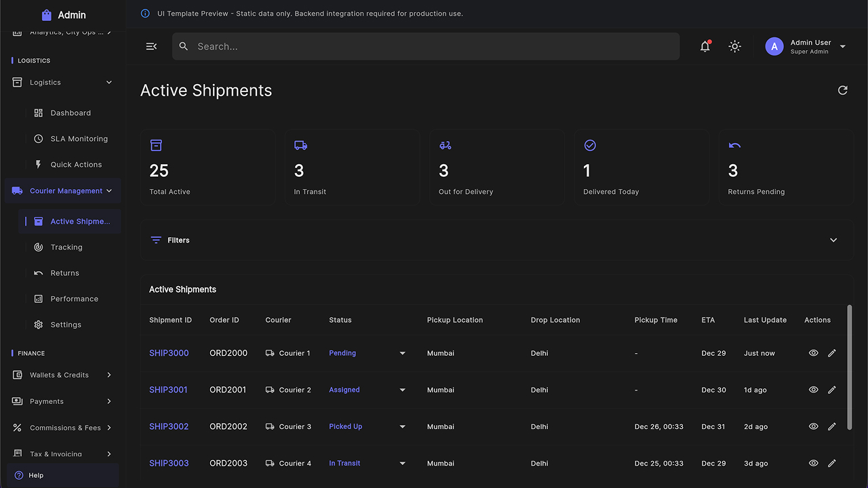
Task: Edit pencil icon for SHIP3003
Action: [832, 463]
